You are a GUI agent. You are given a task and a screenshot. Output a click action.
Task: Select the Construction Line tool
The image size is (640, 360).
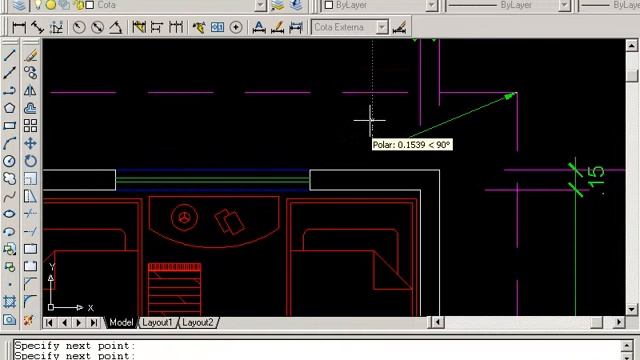pyautogui.click(x=9, y=73)
